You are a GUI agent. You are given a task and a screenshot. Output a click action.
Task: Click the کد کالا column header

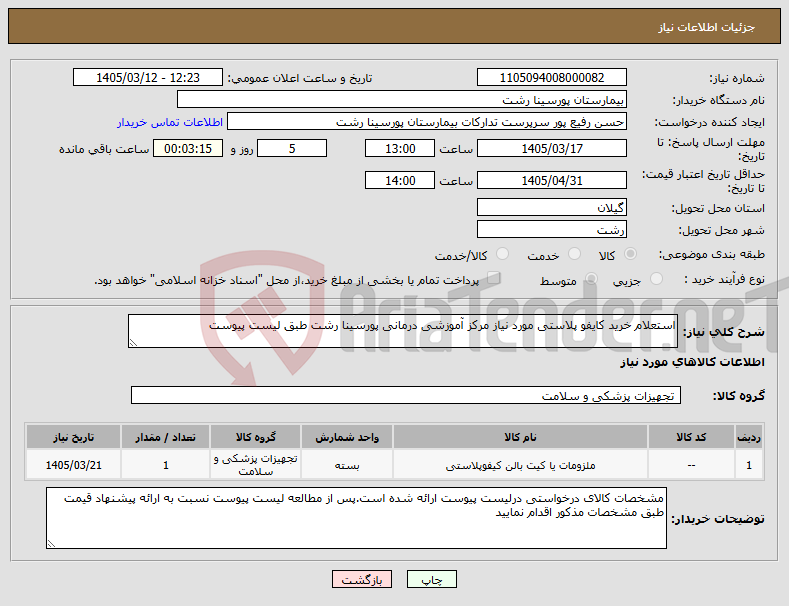[x=691, y=437]
